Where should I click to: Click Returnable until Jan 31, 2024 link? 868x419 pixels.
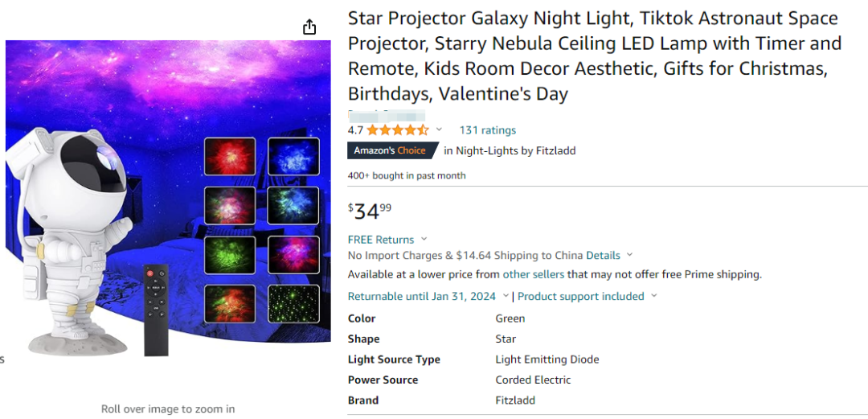click(x=422, y=297)
